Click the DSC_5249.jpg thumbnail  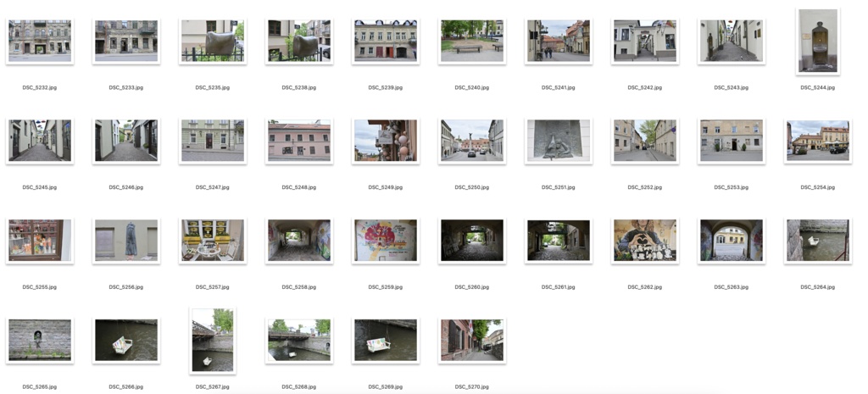[386, 142]
